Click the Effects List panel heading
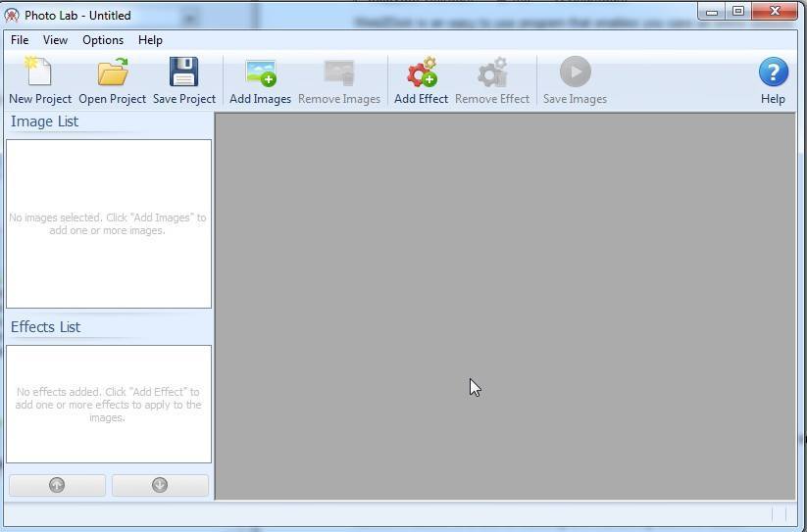This screenshot has width=807, height=532. coord(46,327)
